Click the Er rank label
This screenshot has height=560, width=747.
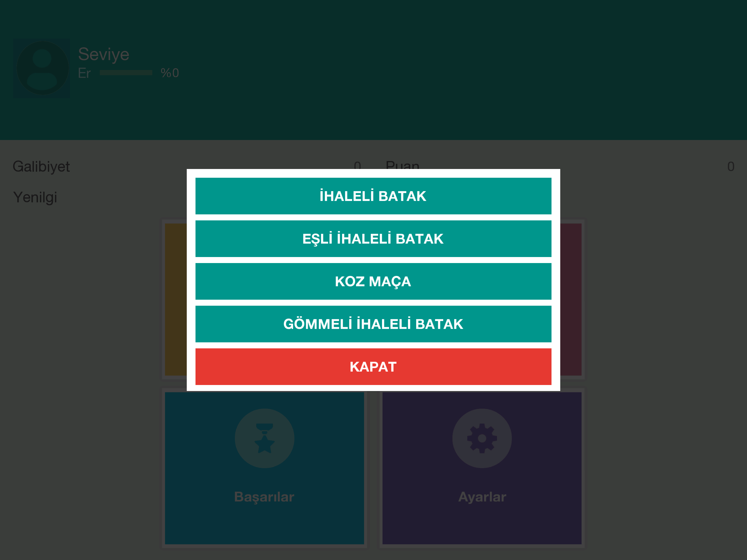coord(84,73)
